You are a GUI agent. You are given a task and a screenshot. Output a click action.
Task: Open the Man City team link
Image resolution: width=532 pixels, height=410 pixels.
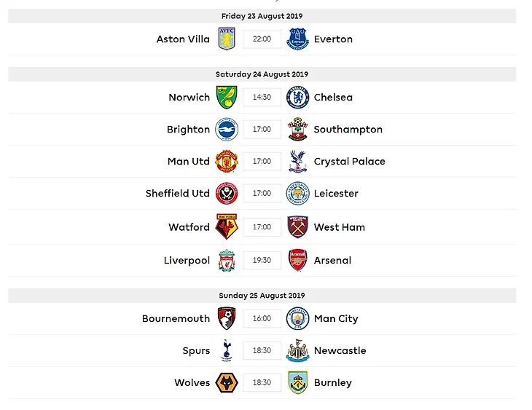point(336,319)
